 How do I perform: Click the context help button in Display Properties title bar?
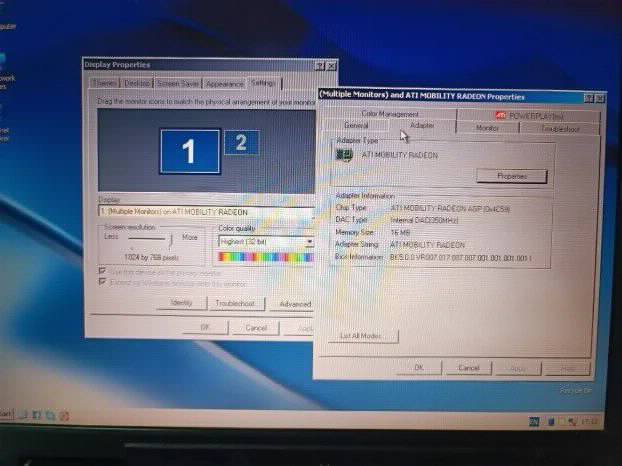click(320, 66)
